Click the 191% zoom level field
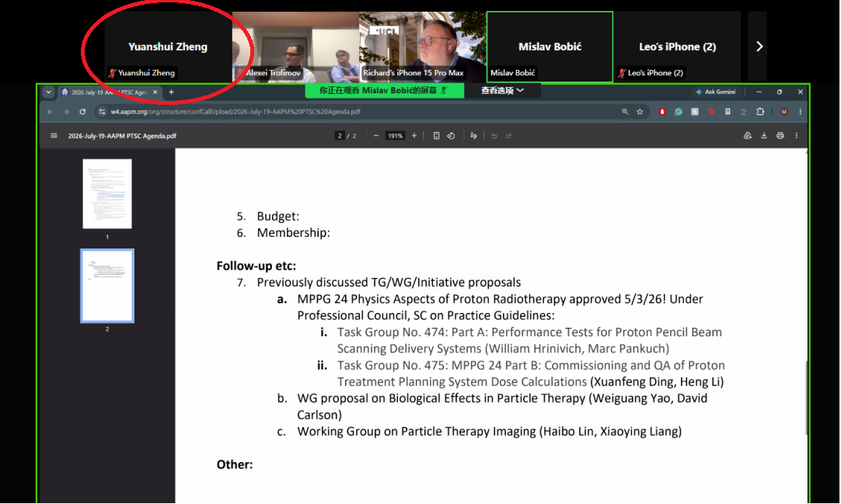Viewport: 841px width, 504px height. pos(396,135)
